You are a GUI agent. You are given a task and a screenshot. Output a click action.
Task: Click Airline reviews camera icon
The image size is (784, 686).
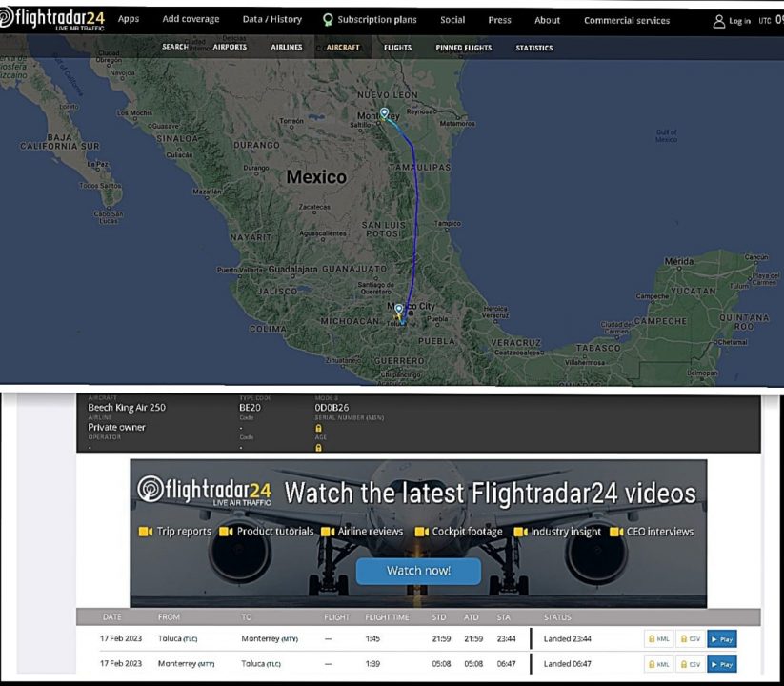(x=328, y=532)
